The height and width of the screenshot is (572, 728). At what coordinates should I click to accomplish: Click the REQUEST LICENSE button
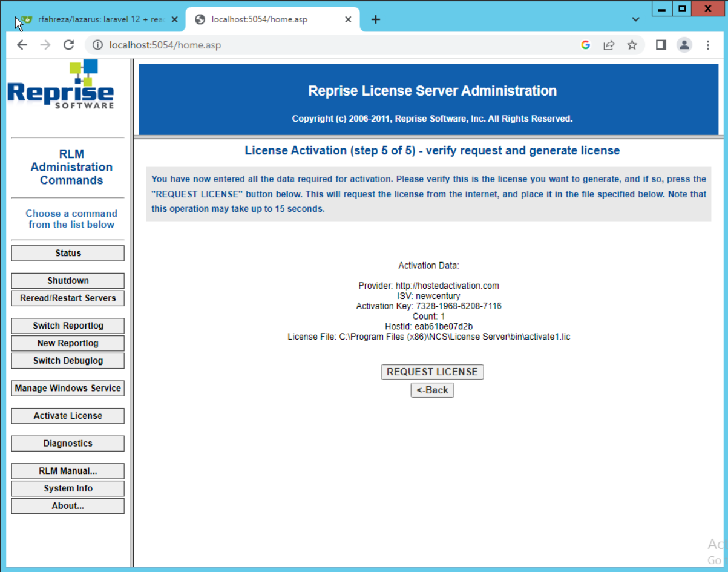432,372
